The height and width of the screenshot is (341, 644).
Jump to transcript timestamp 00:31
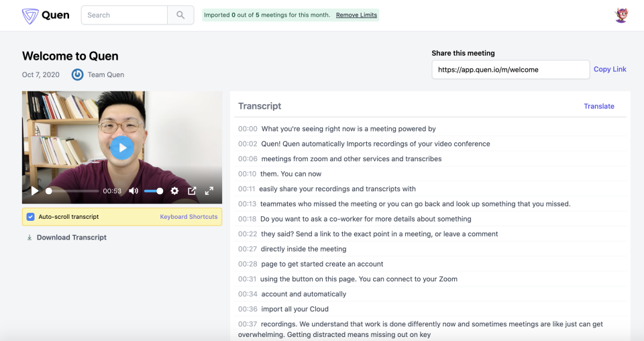(x=248, y=279)
